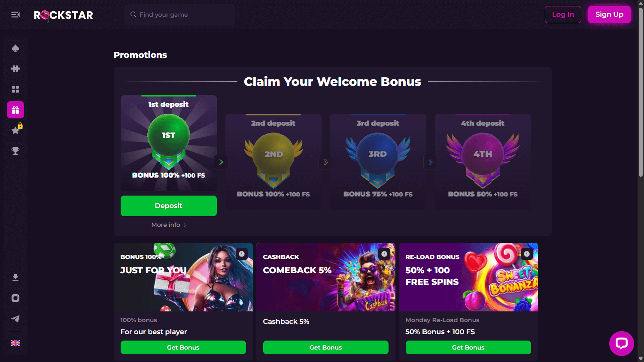The image size is (644, 362).
Task: Open the spade casino games icon
Action: (x=15, y=48)
